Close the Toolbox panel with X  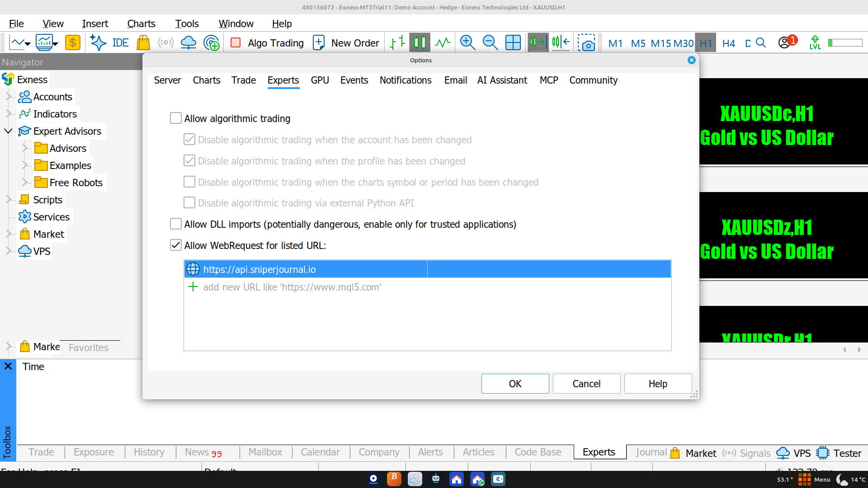tap(8, 366)
